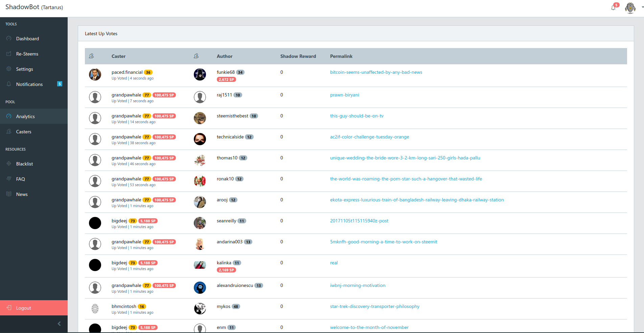Click the Dashboard icon in sidebar
This screenshot has height=333, width=644.
coord(9,39)
